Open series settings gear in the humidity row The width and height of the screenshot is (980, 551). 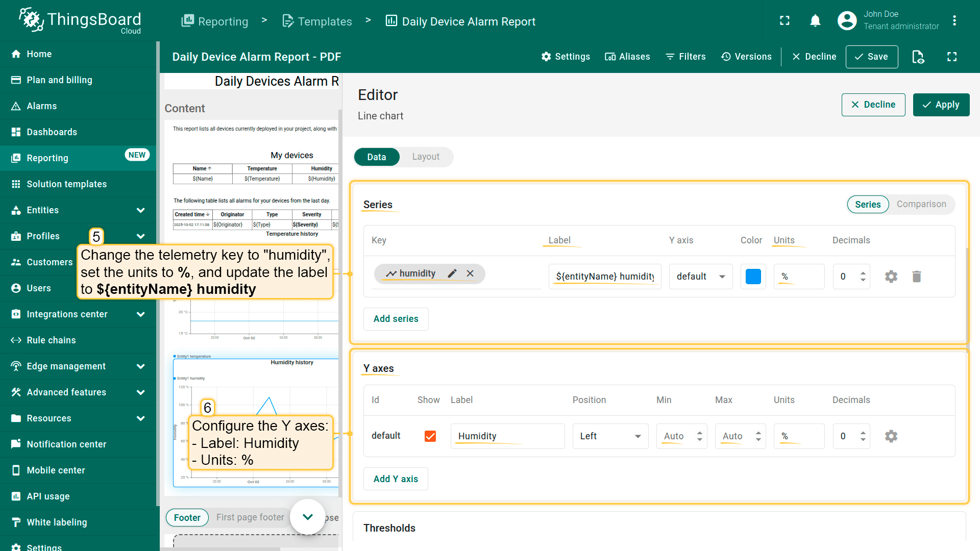click(x=891, y=277)
